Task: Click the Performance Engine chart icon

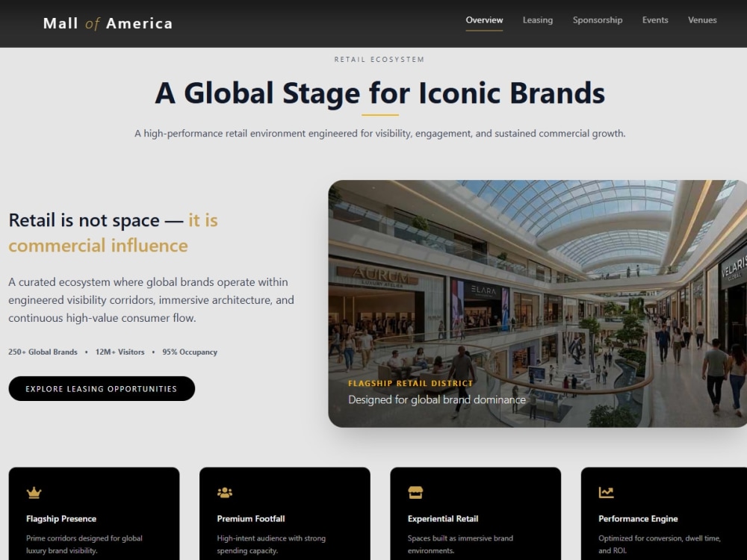Action: click(x=606, y=492)
